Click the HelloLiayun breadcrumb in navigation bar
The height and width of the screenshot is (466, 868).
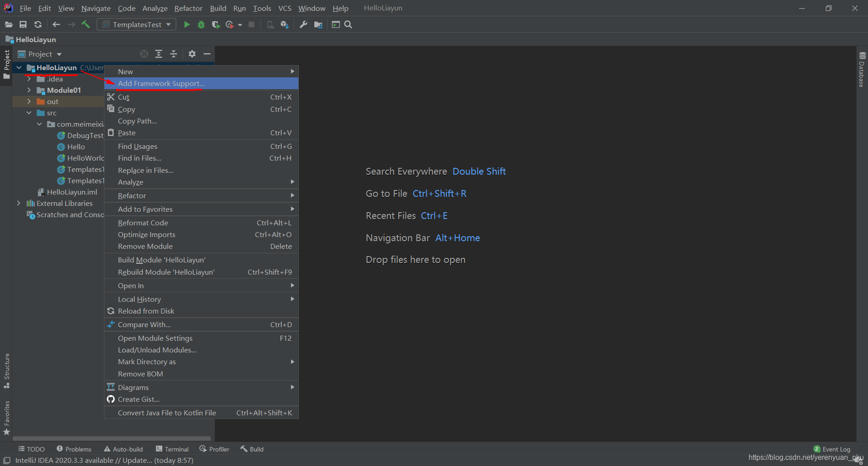point(31,39)
